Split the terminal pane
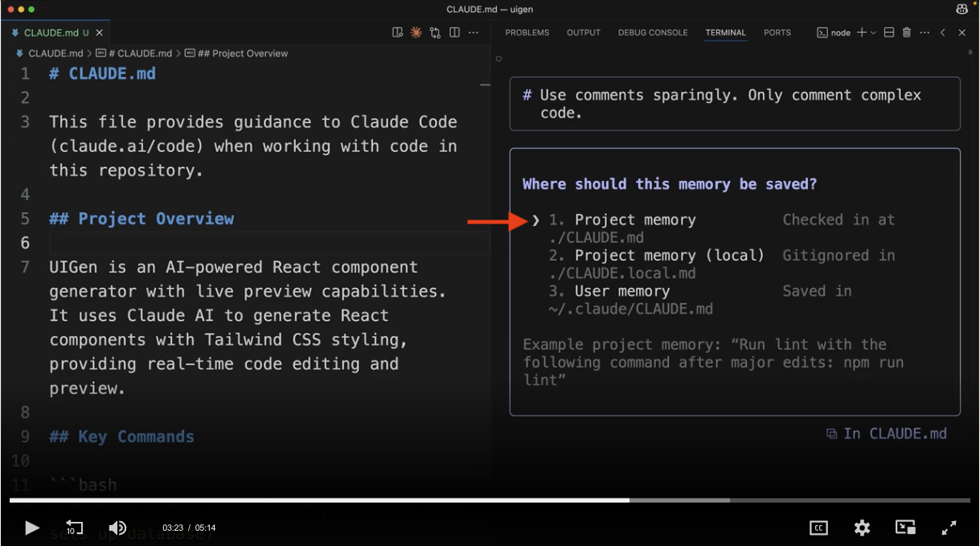The height and width of the screenshot is (546, 980). [x=889, y=33]
